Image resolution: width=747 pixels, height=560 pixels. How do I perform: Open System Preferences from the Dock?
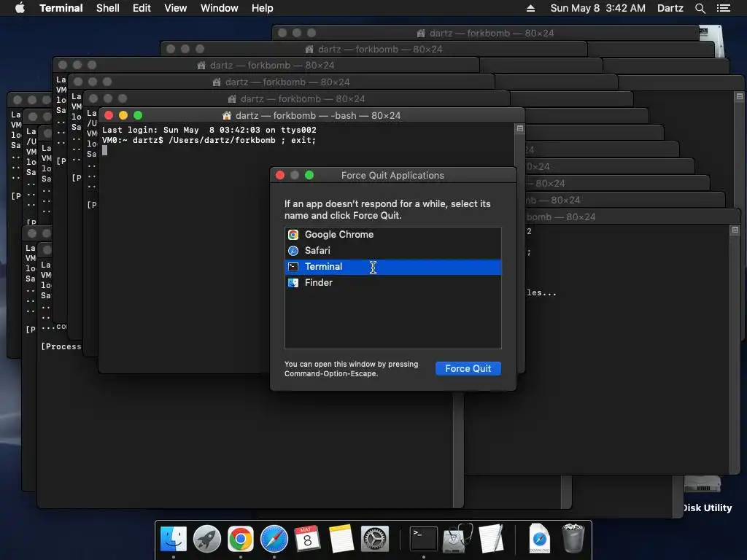click(x=375, y=539)
